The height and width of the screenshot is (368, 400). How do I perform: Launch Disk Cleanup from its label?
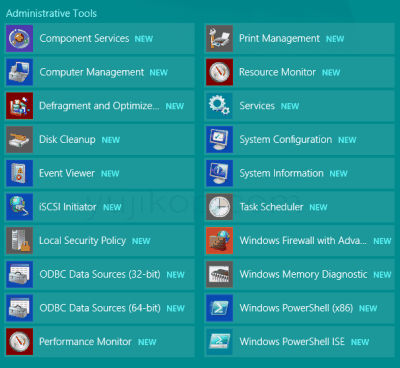click(x=67, y=139)
